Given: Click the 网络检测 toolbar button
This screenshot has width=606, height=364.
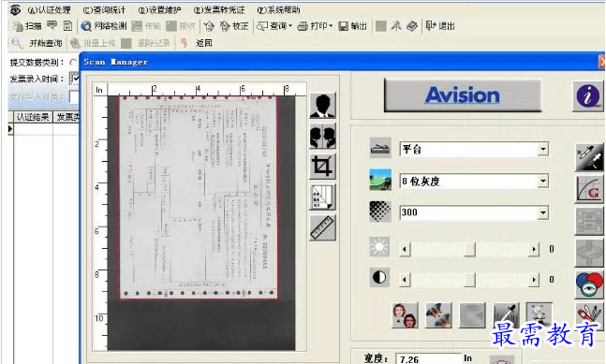Looking at the screenshot, I should [104, 26].
